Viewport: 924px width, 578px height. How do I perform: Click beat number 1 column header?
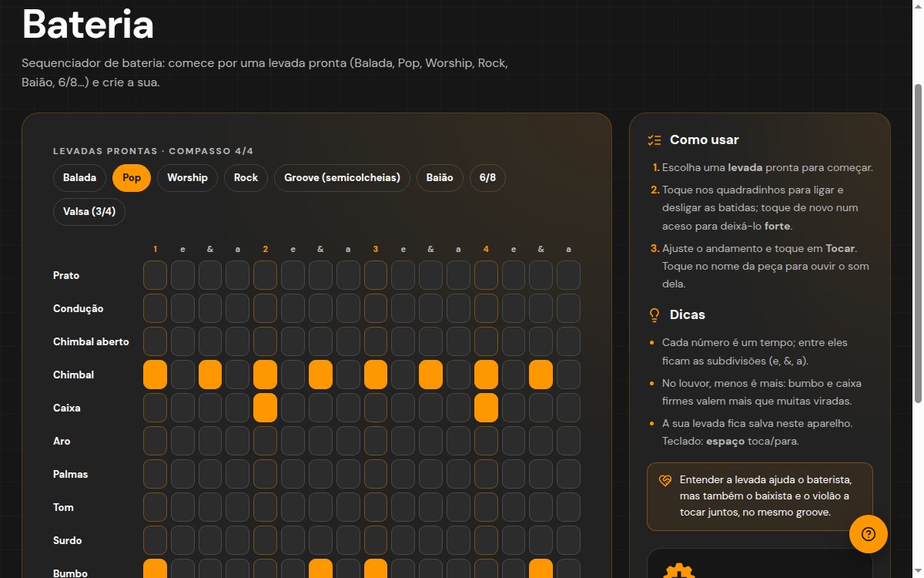point(155,249)
